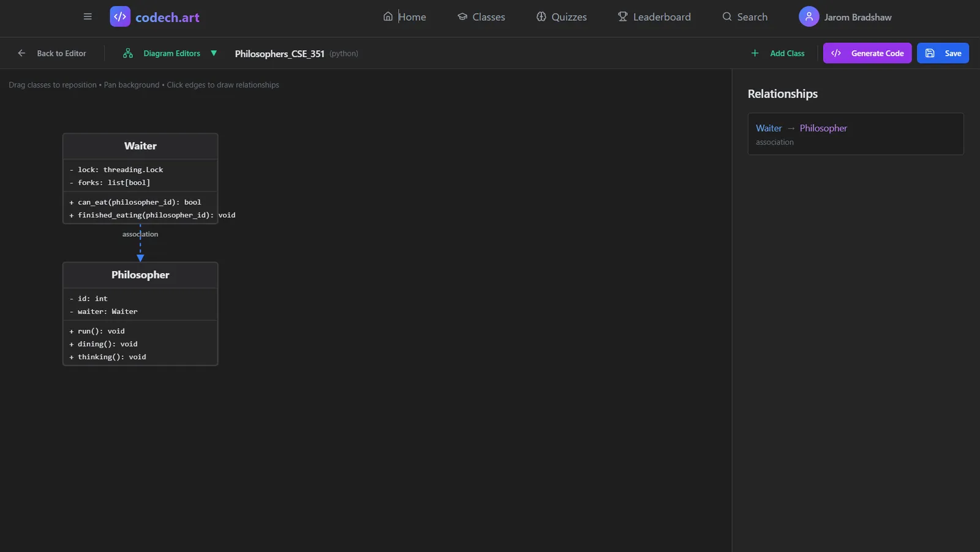The height and width of the screenshot is (552, 980).
Task: Click the Jarom Bradshaw profile name
Action: tap(858, 17)
